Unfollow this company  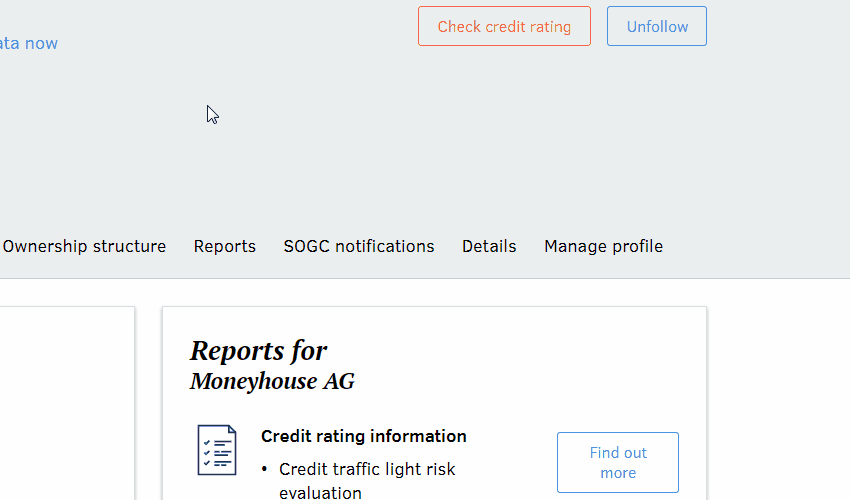656,26
